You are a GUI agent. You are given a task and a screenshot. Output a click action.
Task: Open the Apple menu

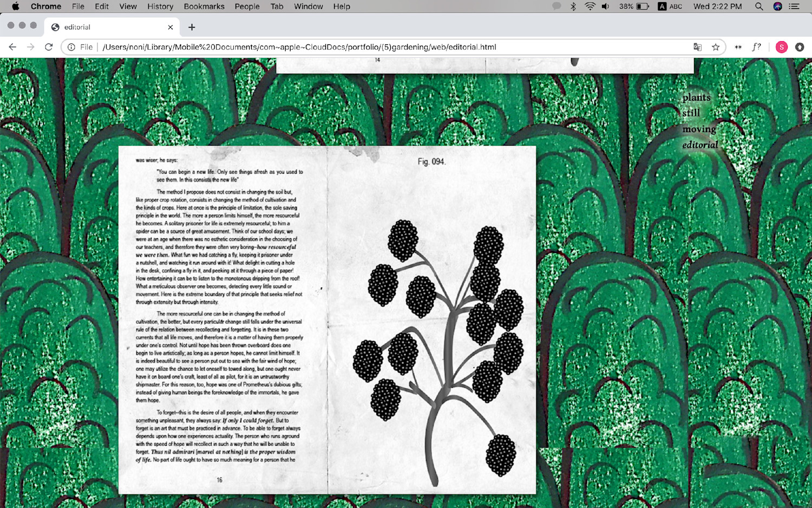click(x=15, y=6)
